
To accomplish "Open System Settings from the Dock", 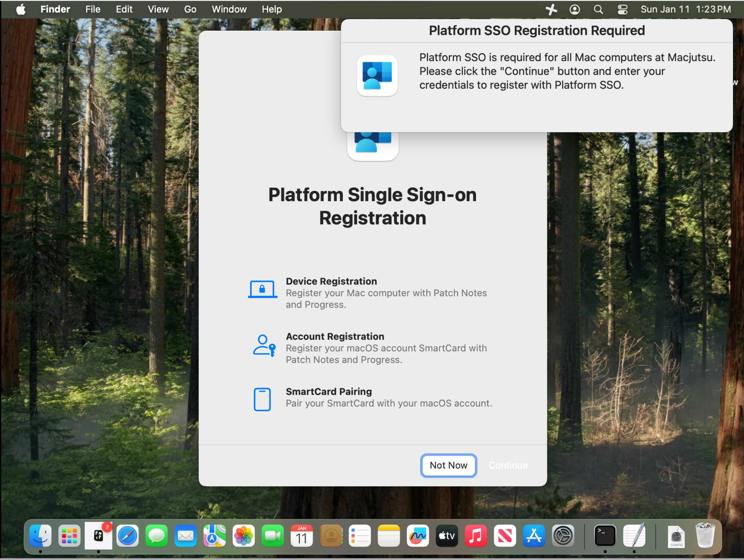I will click(563, 535).
